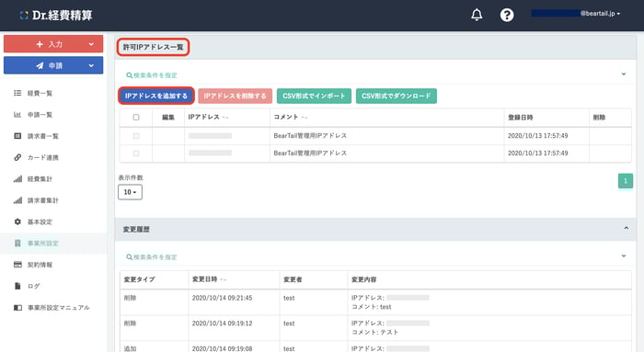Screen dimensions: 644x352
Task: Collapse the 変更履歴 section
Action: [626, 228]
